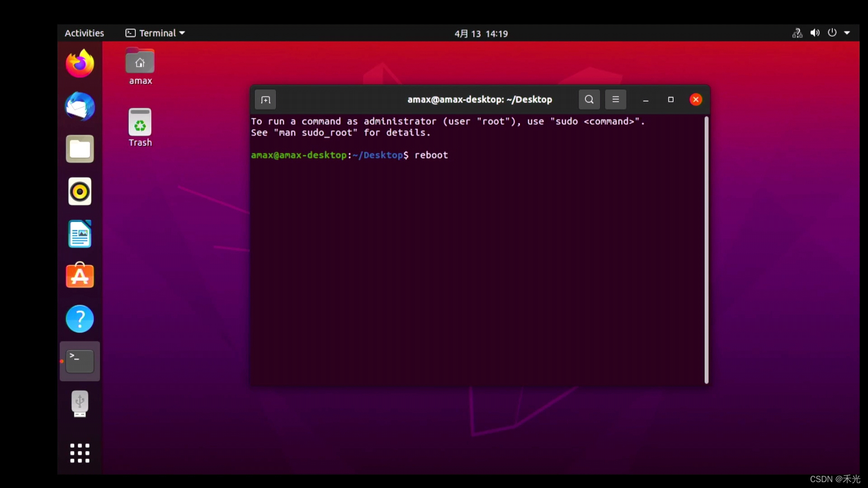The image size is (868, 488).
Task: Click the terminal search icon button
Action: [589, 99]
